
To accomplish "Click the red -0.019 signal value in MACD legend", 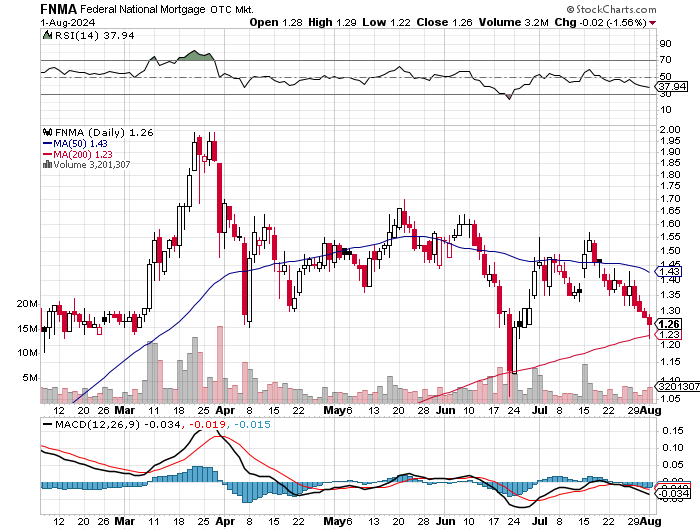I will click(x=206, y=424).
